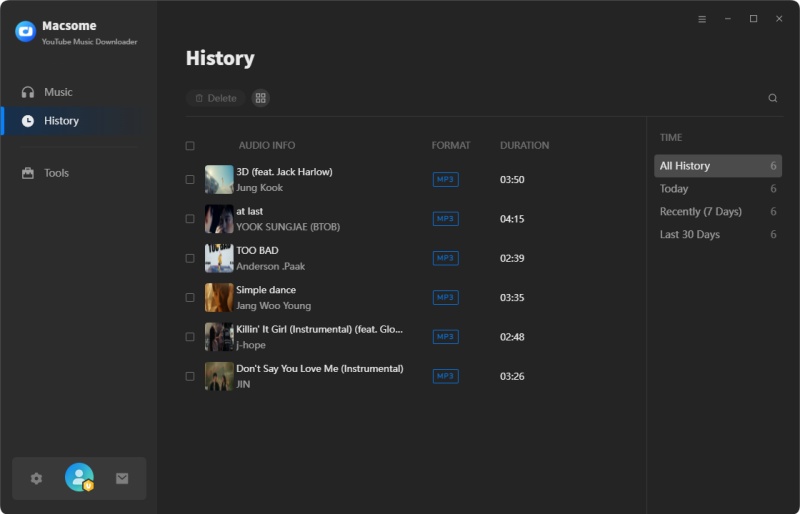Maximize the Macsome window

coord(753,19)
